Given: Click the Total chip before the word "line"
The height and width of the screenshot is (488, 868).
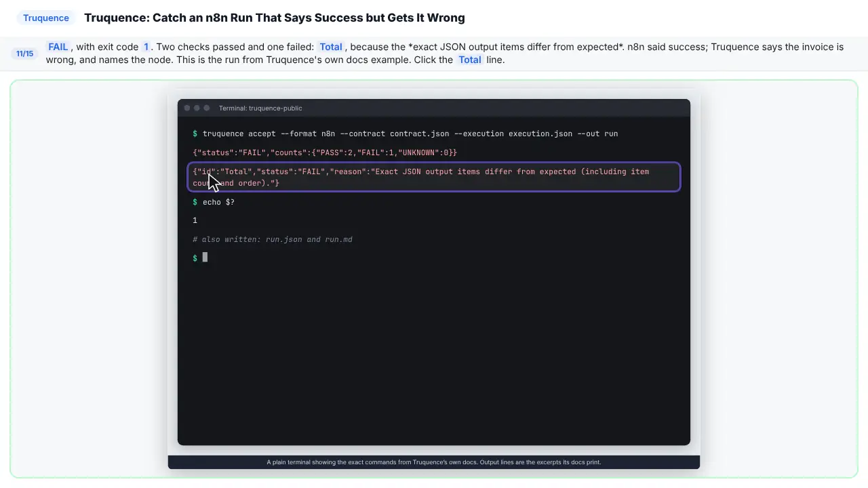Looking at the screenshot, I should [x=470, y=60].
